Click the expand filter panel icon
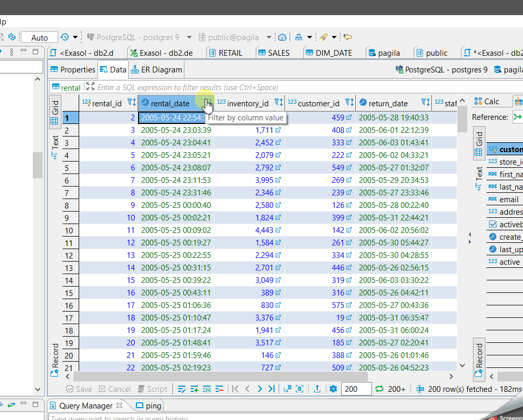Image resolution: width=523 pixels, height=420 pixels. (x=90, y=87)
